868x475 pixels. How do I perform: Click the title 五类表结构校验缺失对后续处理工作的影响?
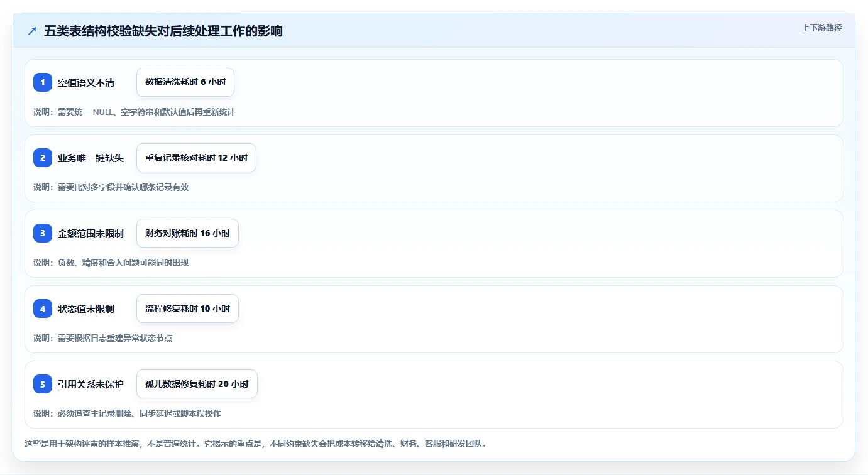[x=163, y=31]
